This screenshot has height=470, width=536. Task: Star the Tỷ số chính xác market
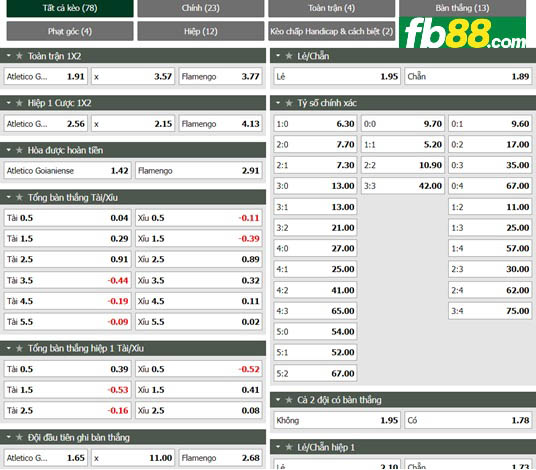[x=289, y=103]
